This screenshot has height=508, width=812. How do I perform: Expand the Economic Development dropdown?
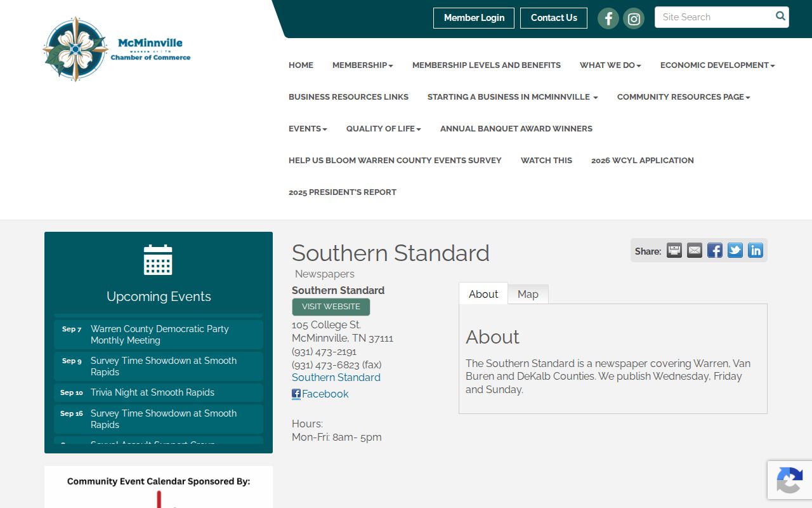point(717,65)
